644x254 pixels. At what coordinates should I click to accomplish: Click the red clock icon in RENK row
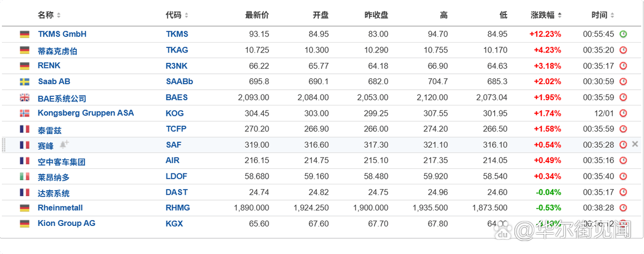pos(623,66)
